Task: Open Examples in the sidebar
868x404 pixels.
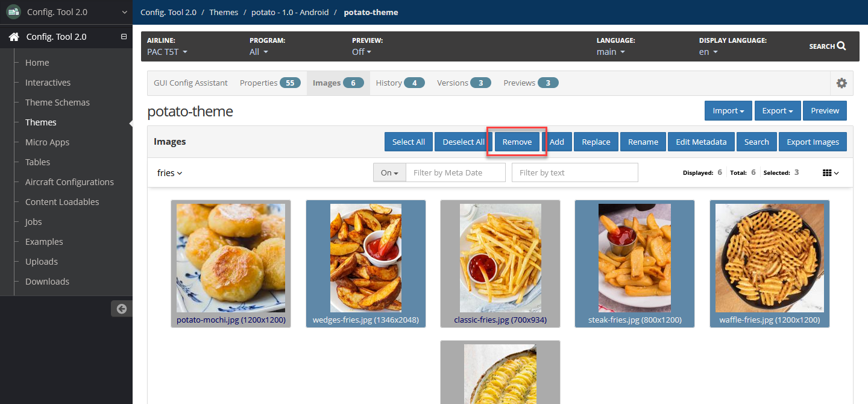Action: (44, 242)
